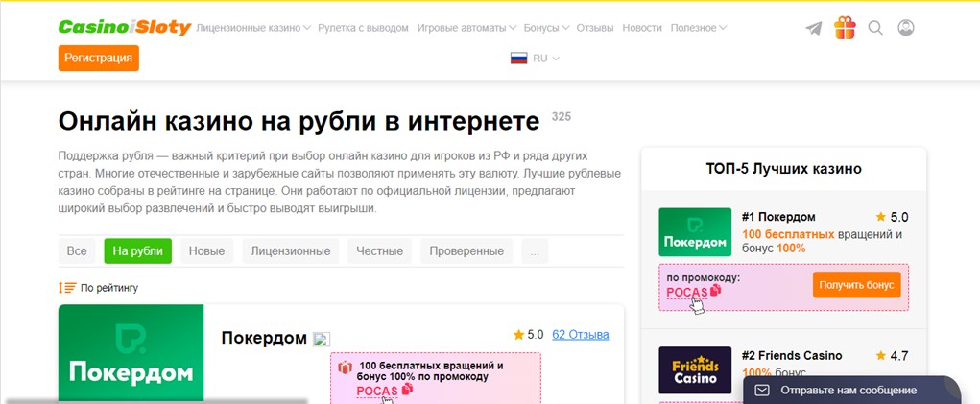Click the Russian flag icon

coord(518,59)
